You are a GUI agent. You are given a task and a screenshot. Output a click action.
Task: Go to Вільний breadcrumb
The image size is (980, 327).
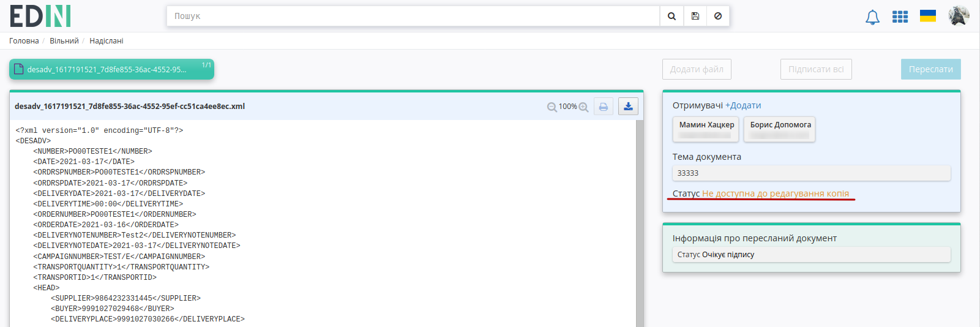(x=64, y=41)
